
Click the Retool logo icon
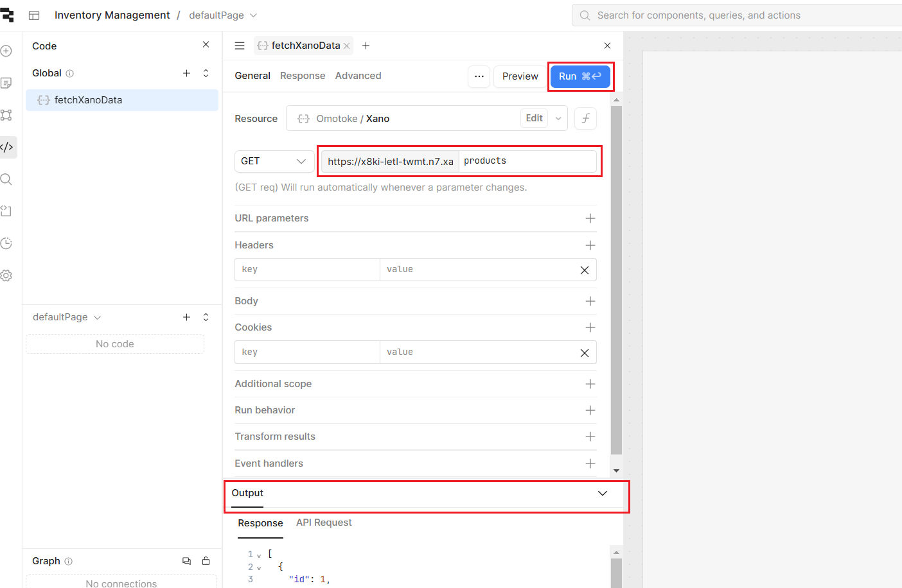pyautogui.click(x=7, y=15)
